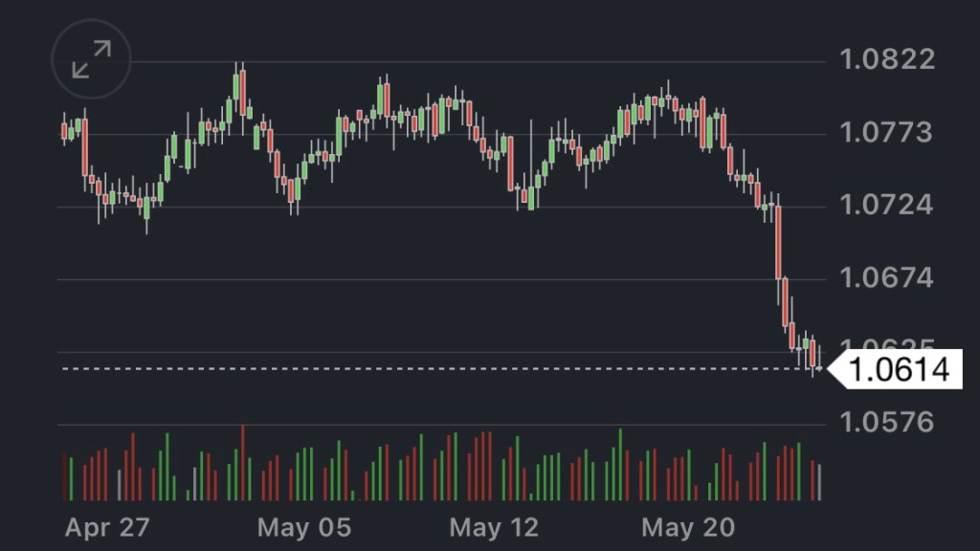
Task: Select the May 05 date label
Action: coord(304,527)
